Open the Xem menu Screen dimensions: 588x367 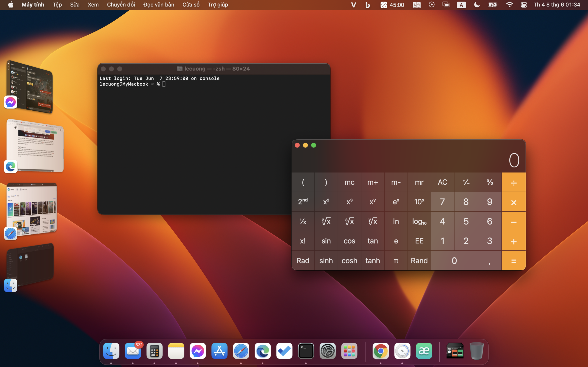[x=93, y=5]
